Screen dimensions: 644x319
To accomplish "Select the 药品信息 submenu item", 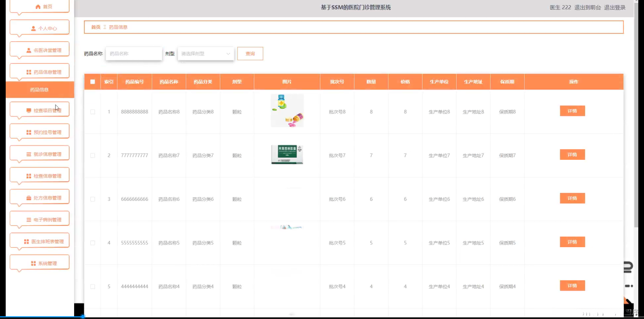I will pos(40,90).
